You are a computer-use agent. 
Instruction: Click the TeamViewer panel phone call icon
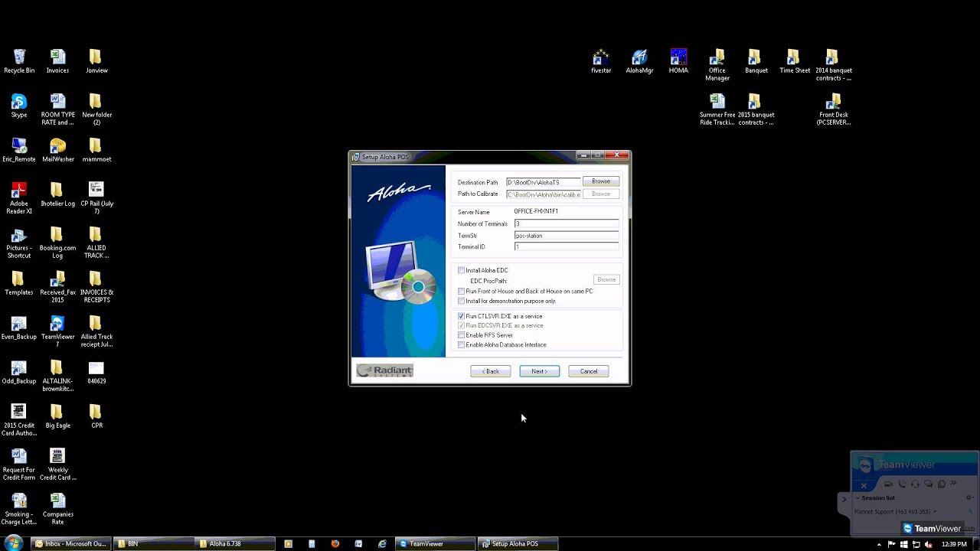(902, 484)
